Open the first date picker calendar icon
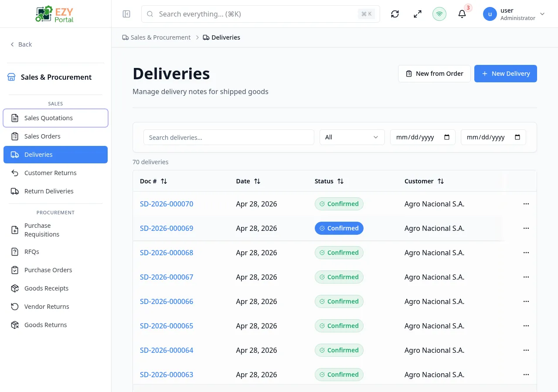The image size is (558, 392). pyautogui.click(x=447, y=137)
